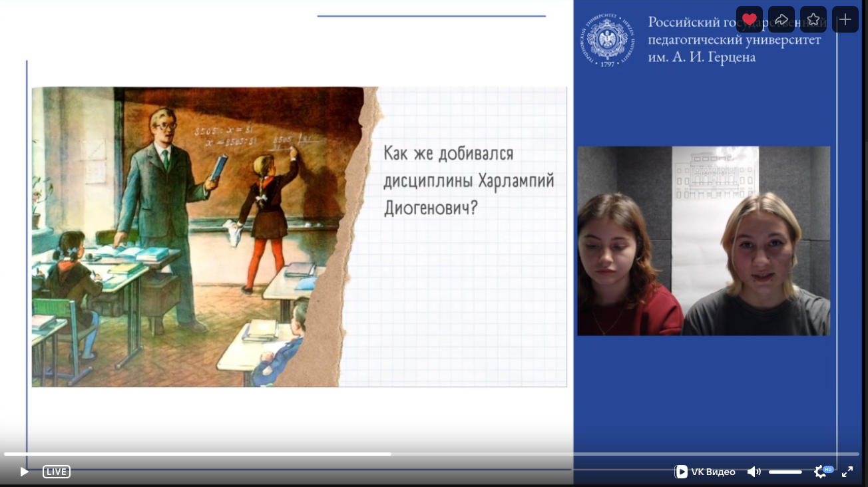Click the Herzen University emblem logo

point(607,40)
